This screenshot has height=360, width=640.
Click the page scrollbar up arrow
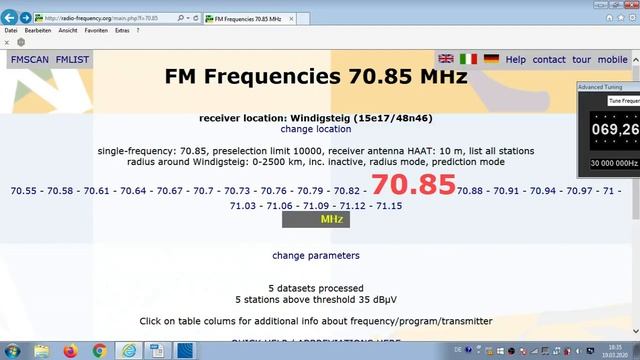click(636, 60)
